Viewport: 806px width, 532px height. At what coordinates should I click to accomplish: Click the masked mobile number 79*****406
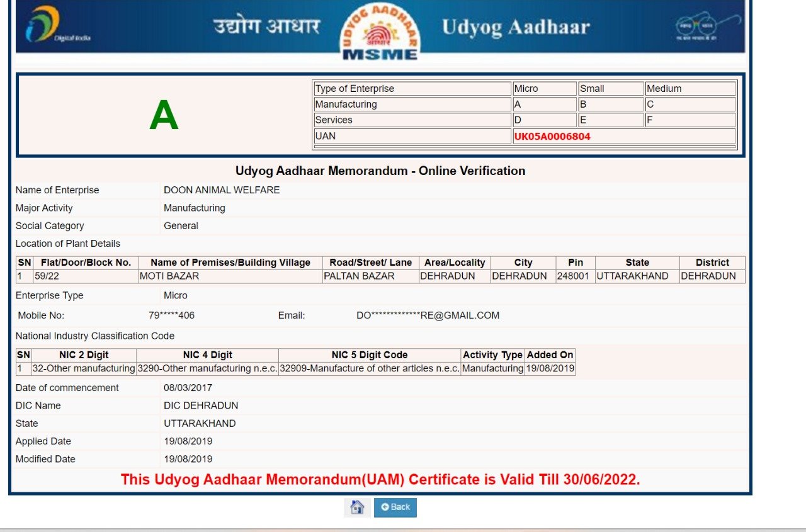[x=171, y=315]
